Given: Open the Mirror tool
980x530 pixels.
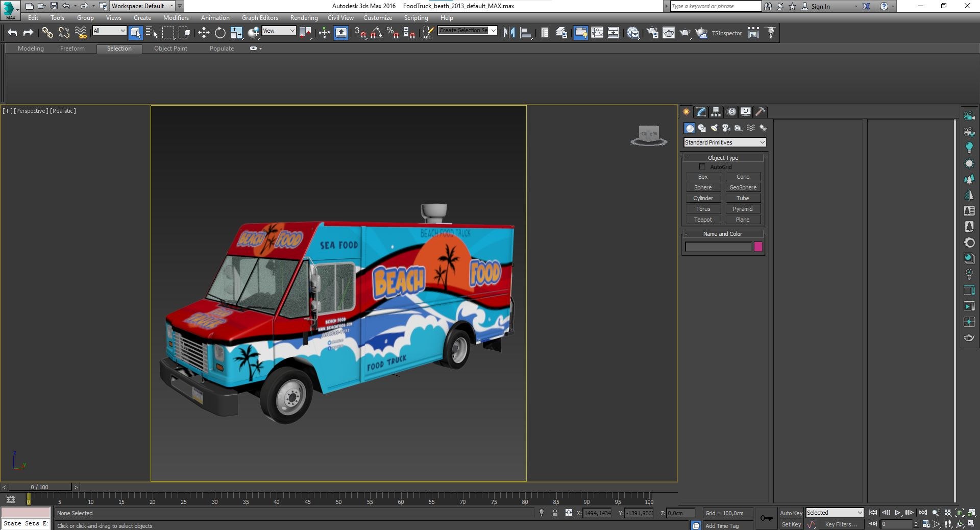Looking at the screenshot, I should [509, 33].
